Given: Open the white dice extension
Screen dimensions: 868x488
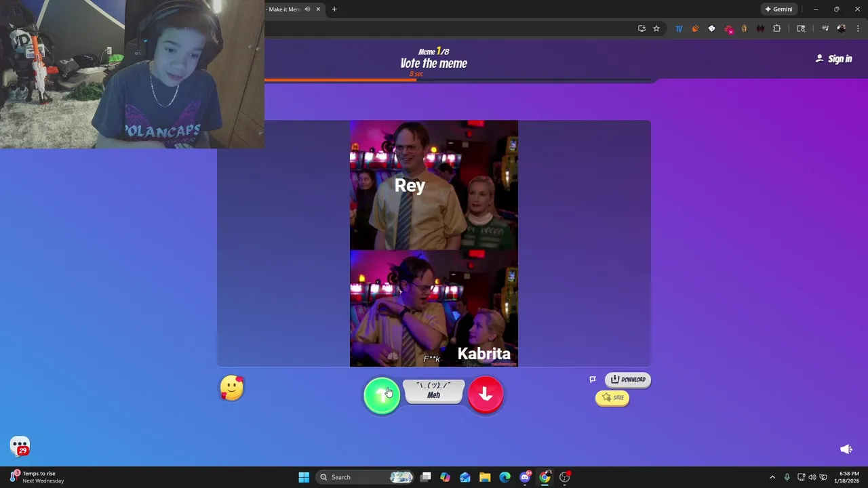Looking at the screenshot, I should pos(711,28).
